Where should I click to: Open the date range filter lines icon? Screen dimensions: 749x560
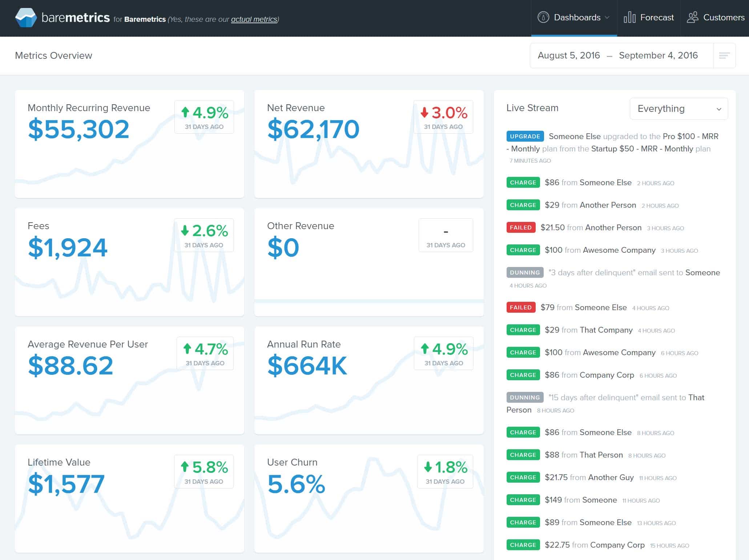(x=724, y=56)
